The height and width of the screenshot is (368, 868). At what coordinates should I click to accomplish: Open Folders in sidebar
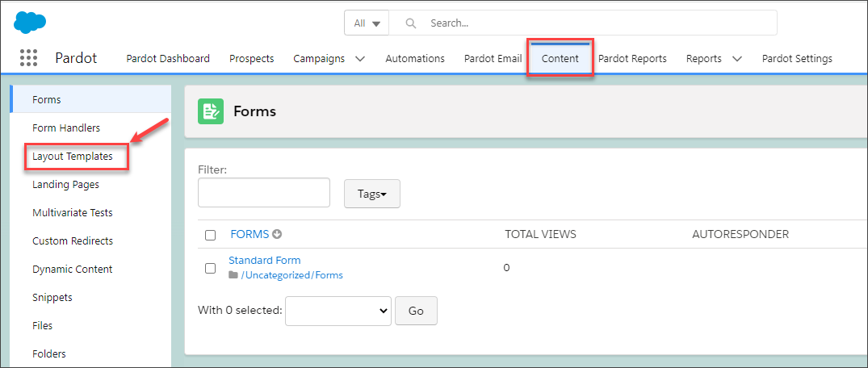point(49,353)
